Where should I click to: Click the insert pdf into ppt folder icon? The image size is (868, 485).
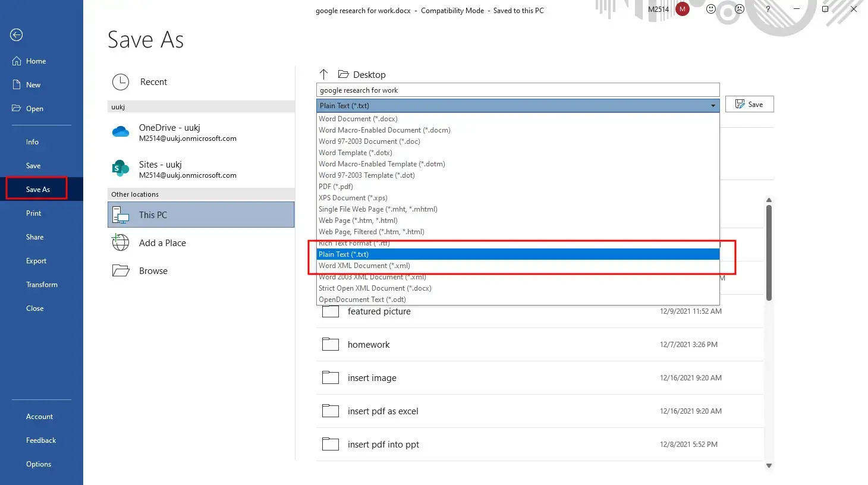click(x=331, y=445)
